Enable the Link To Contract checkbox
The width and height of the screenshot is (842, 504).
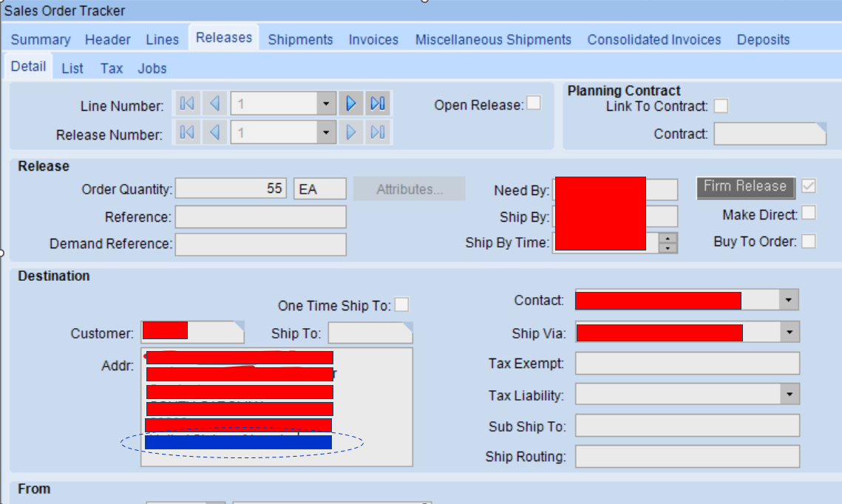coord(722,106)
